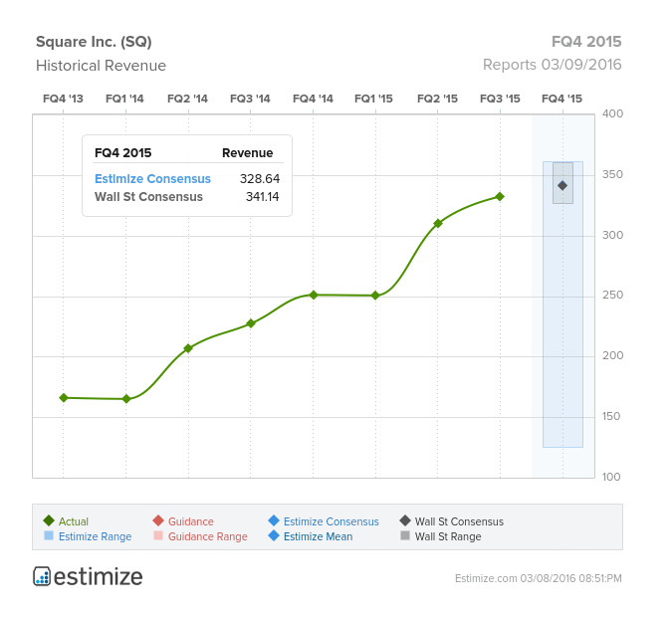
Task: Click the Estimize logo icon at bottom left
Action: tap(42, 576)
